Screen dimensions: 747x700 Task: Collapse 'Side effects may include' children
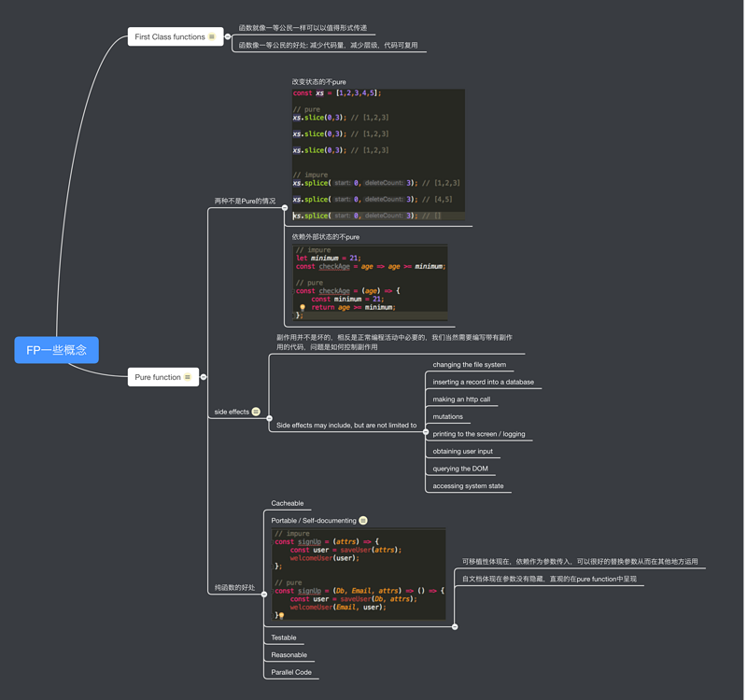[426, 432]
